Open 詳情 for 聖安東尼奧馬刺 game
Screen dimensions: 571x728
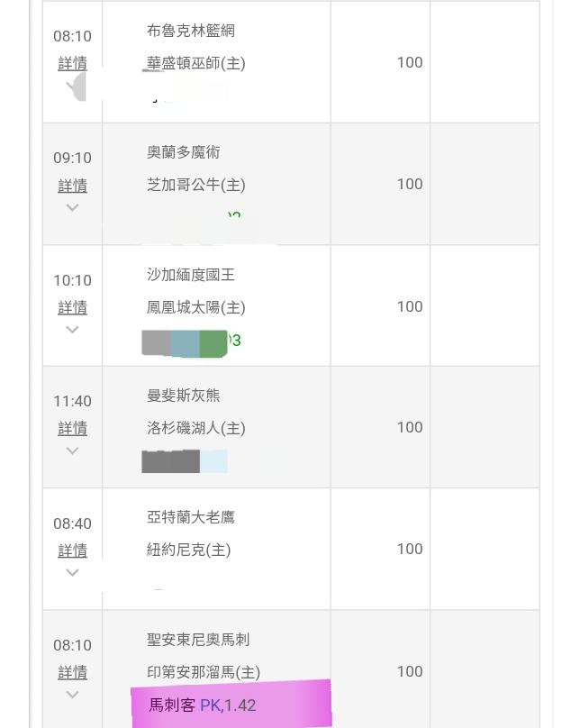72,672
